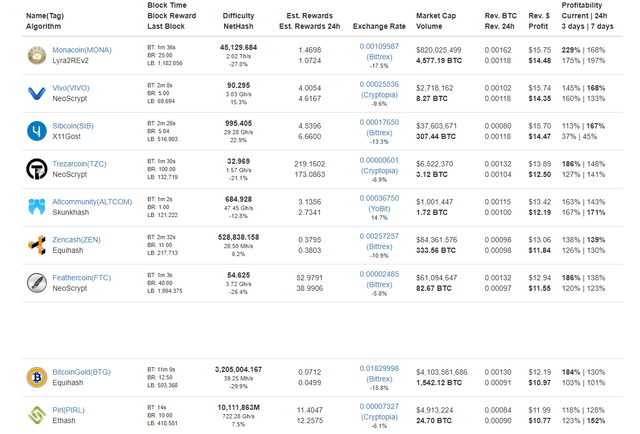The image size is (640, 434).
Task: Select Trezarcoin est. rewards 219.1602
Action: coord(309,164)
